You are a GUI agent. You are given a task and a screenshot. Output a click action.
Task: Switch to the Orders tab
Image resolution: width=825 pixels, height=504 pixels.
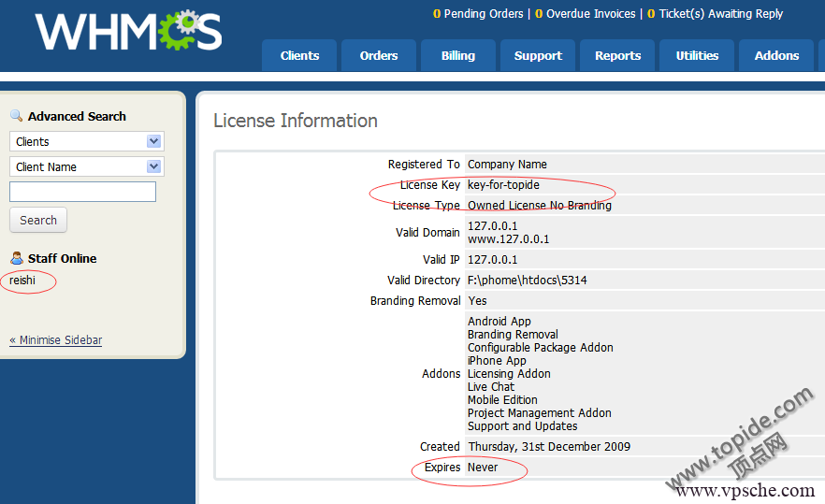(x=379, y=56)
